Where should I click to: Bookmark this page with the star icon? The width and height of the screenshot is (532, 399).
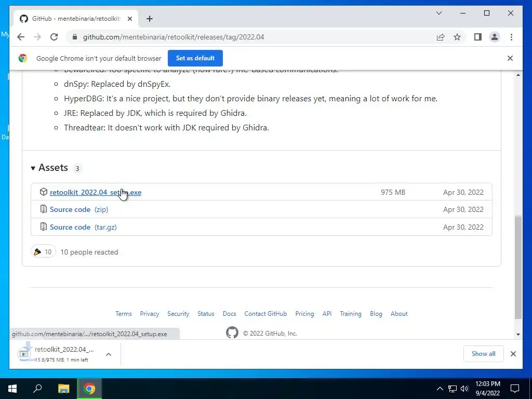click(457, 37)
